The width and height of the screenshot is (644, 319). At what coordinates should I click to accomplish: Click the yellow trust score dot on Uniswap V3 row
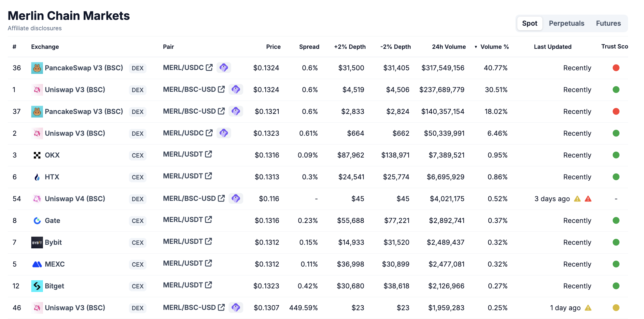click(616, 308)
